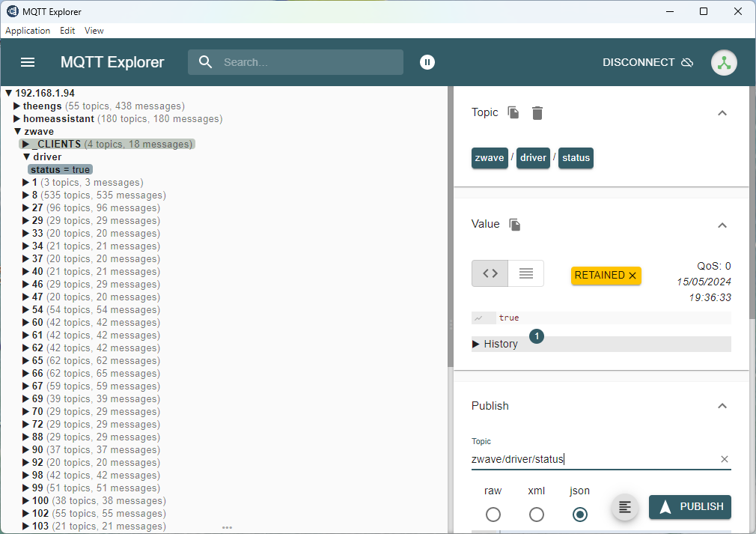
Task: Clear the publish topic field
Action: (724, 459)
